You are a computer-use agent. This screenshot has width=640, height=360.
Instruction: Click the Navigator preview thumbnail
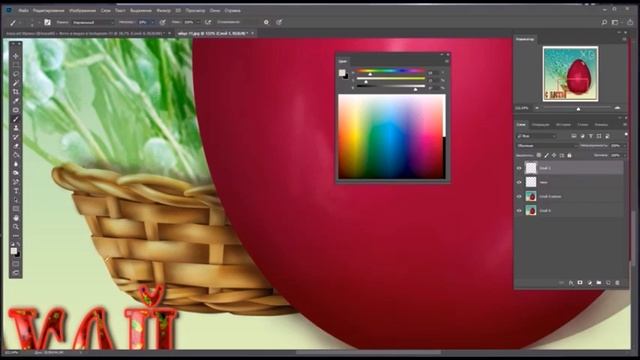[x=571, y=74]
